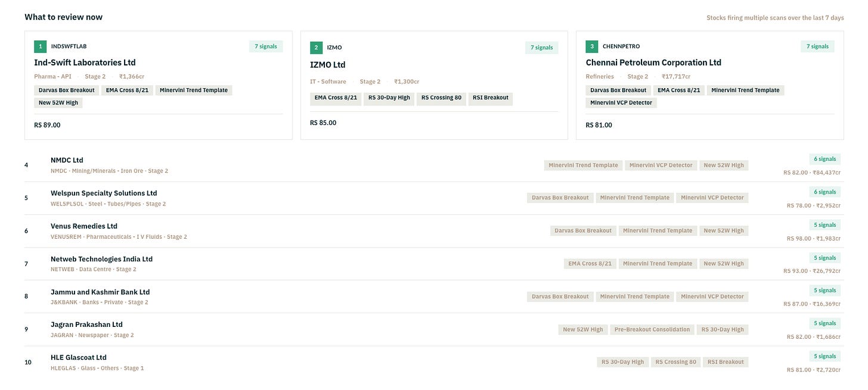Click RS 82.00 · ₹84,437cr value in NMDC row
The image size is (868, 390).
[x=812, y=173]
